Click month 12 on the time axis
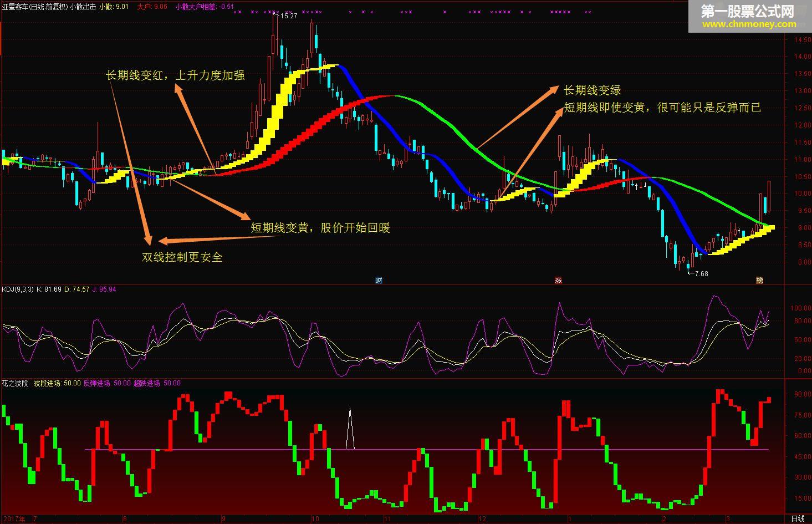Screen dimensions: 812x524 tap(482, 519)
